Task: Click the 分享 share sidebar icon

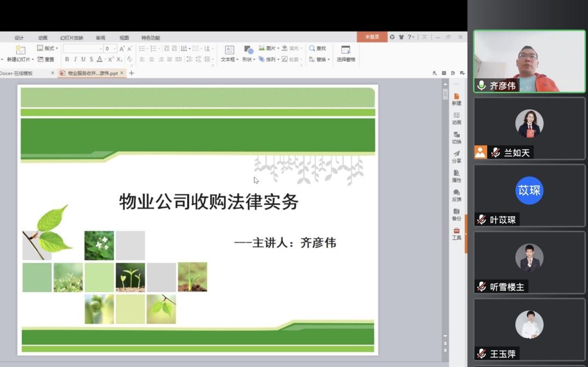Action: coord(456,157)
